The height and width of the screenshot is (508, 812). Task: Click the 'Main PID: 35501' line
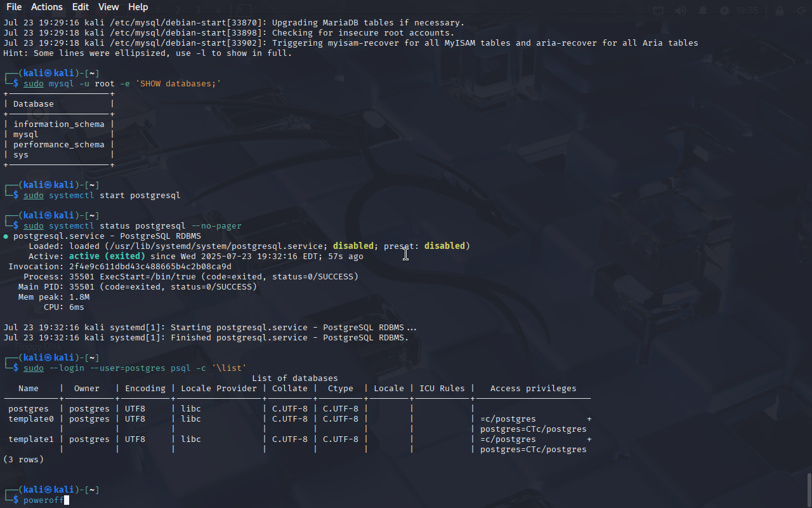point(138,287)
